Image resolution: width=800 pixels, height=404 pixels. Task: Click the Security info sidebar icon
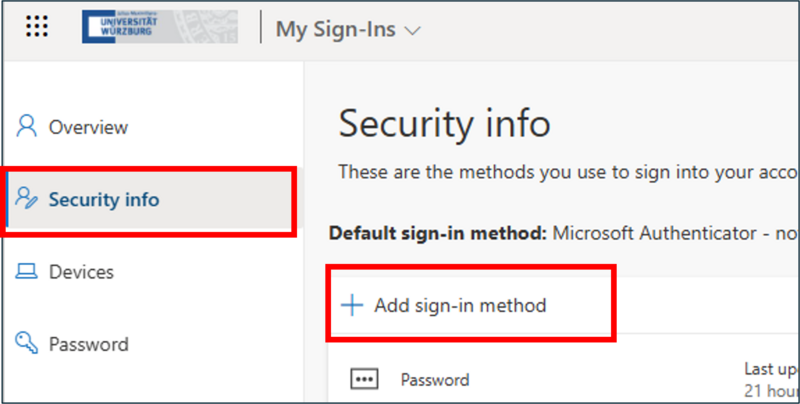[x=27, y=199]
